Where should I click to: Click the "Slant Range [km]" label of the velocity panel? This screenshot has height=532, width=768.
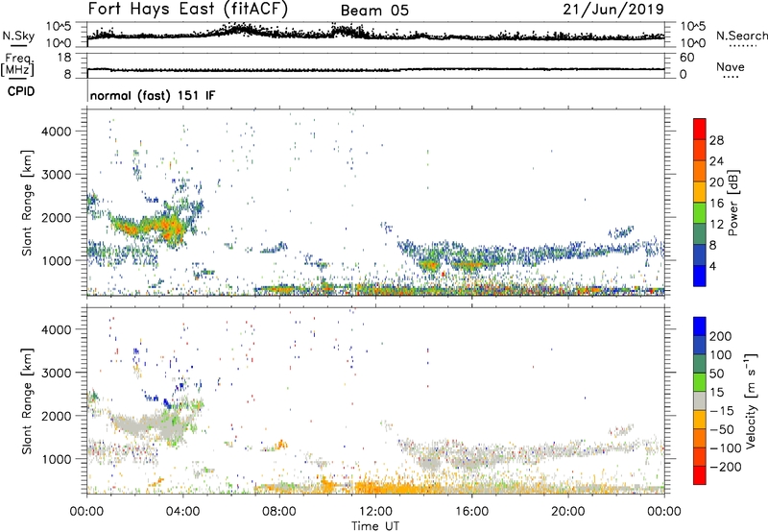pos(27,400)
